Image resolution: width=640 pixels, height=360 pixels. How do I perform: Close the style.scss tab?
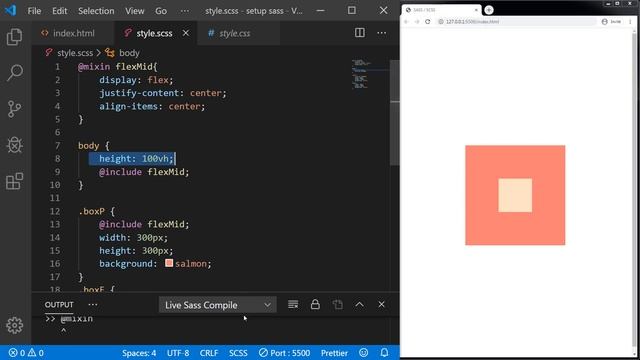[186, 33]
